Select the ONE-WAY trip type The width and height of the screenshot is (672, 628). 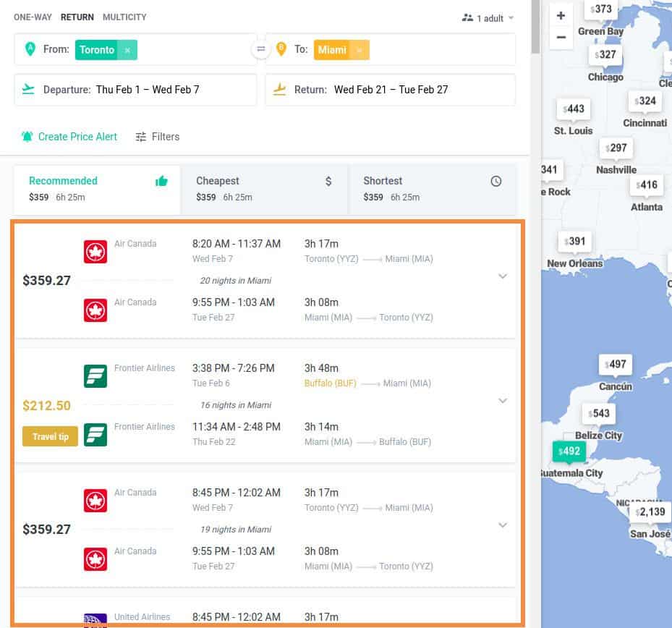[33, 17]
